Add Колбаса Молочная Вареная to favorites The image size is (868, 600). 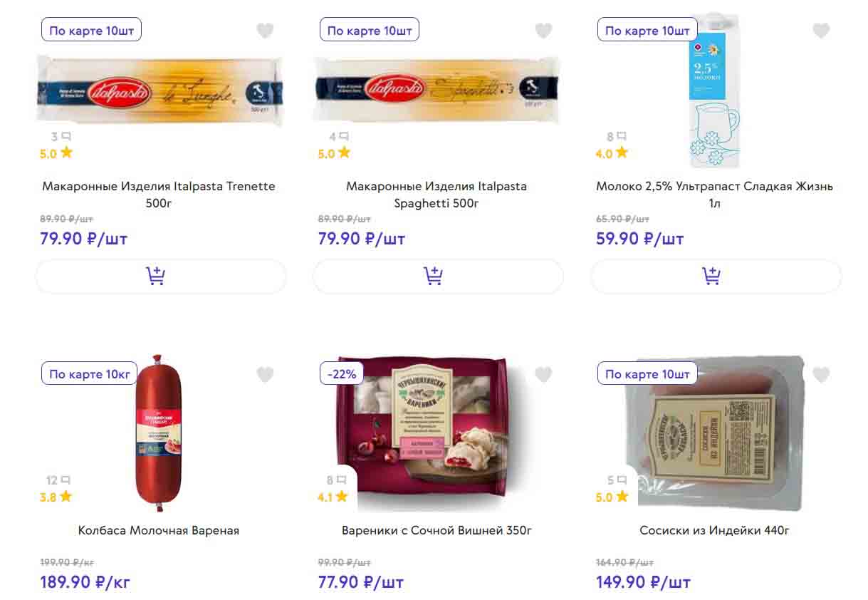pos(265,374)
